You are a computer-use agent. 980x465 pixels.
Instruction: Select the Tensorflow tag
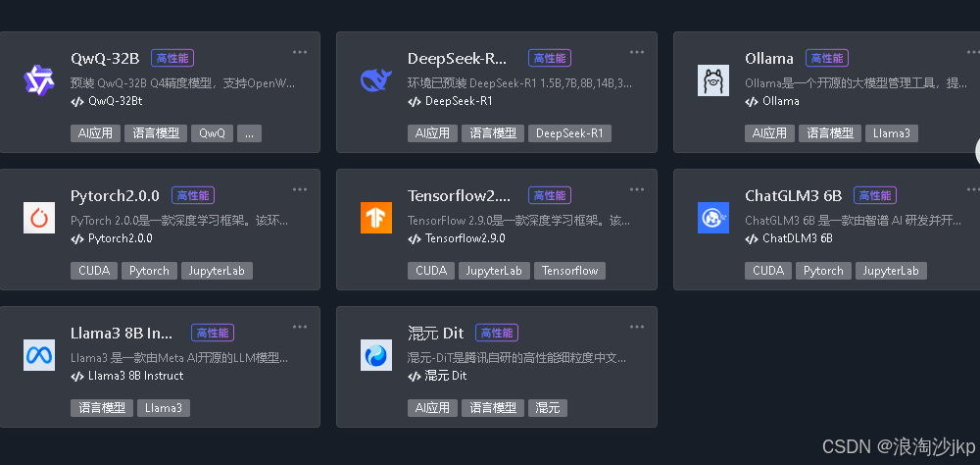point(570,271)
